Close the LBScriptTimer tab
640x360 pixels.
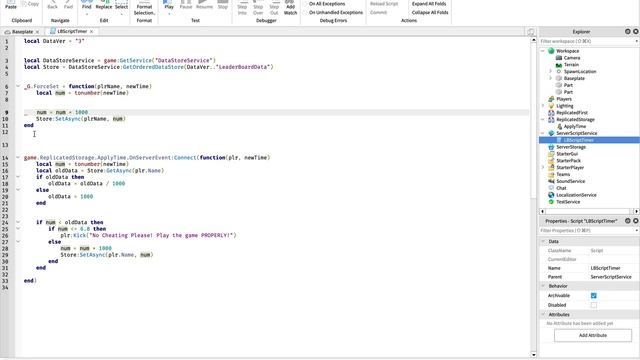91,31
